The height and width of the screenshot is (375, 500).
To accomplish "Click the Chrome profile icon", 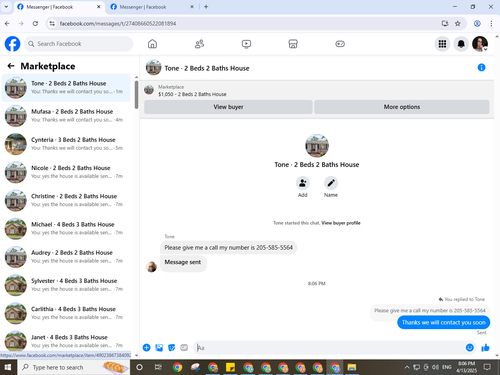I will pyautogui.click(x=477, y=23).
